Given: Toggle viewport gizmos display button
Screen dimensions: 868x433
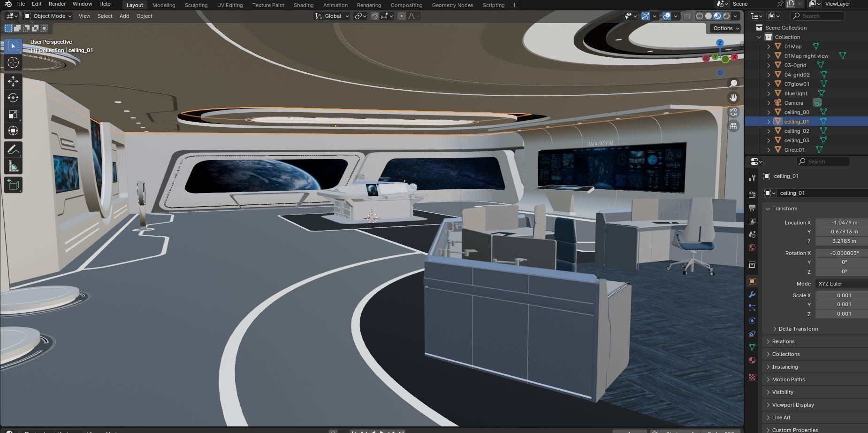Looking at the screenshot, I should (x=646, y=16).
